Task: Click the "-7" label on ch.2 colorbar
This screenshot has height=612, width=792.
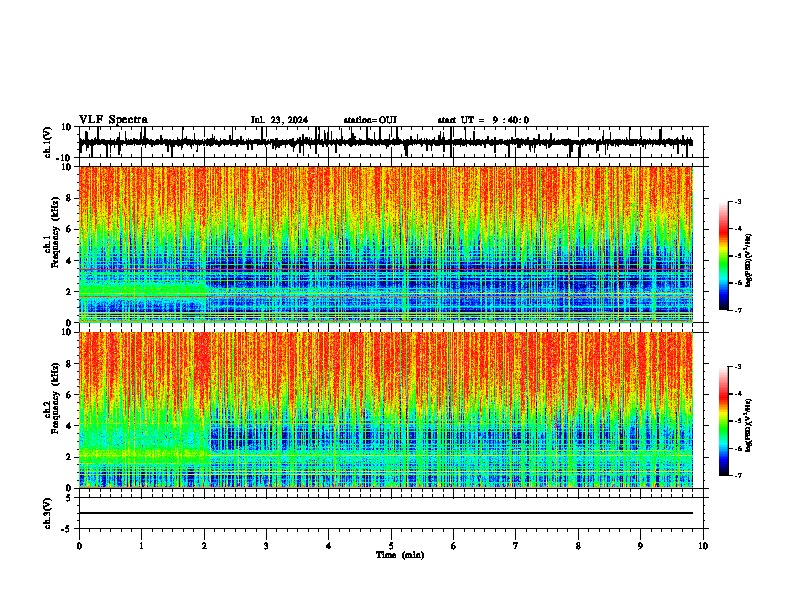Action: [737, 475]
